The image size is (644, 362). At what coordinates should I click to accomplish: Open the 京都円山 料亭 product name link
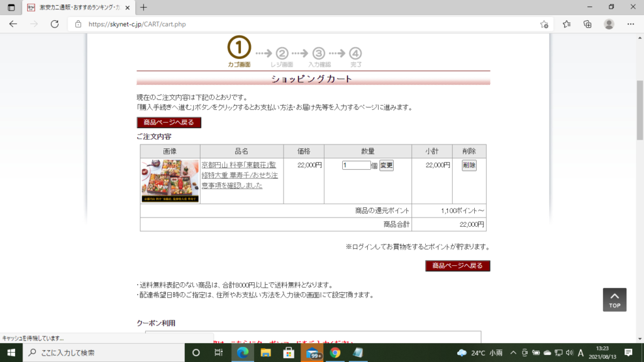[x=240, y=175]
